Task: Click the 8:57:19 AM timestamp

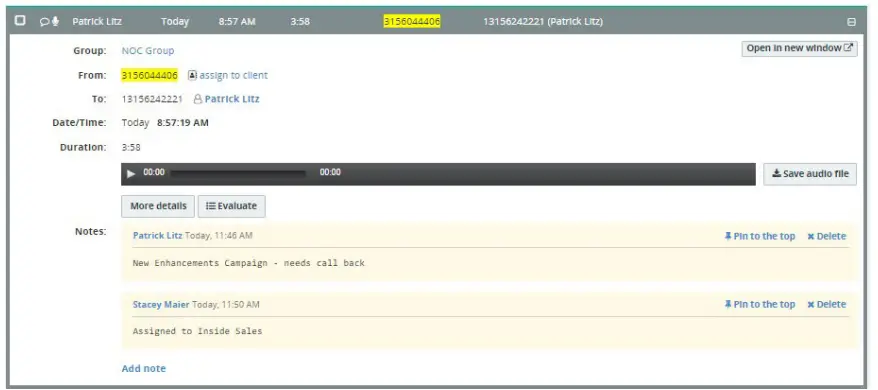Action: click(183, 123)
